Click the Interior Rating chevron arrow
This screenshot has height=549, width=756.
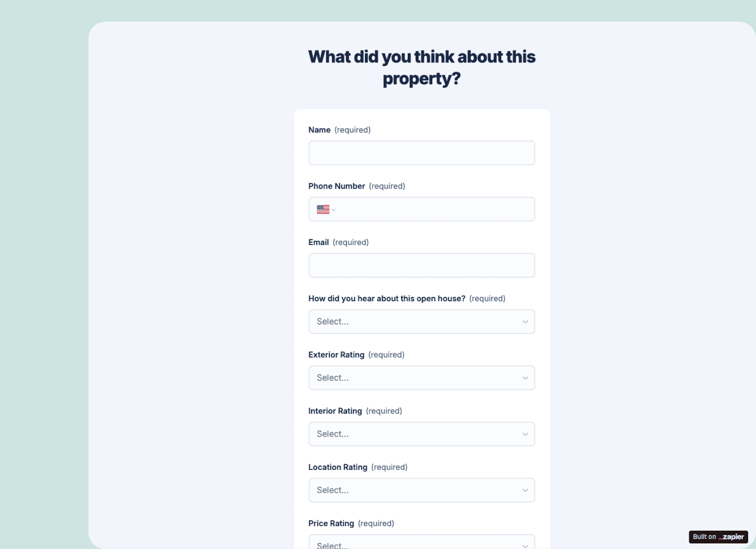[525, 434]
